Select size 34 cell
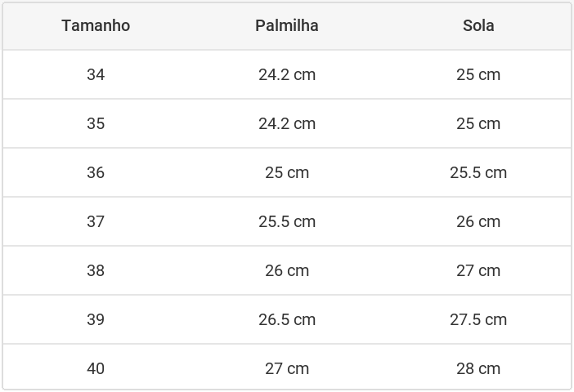The width and height of the screenshot is (574, 392). click(96, 74)
